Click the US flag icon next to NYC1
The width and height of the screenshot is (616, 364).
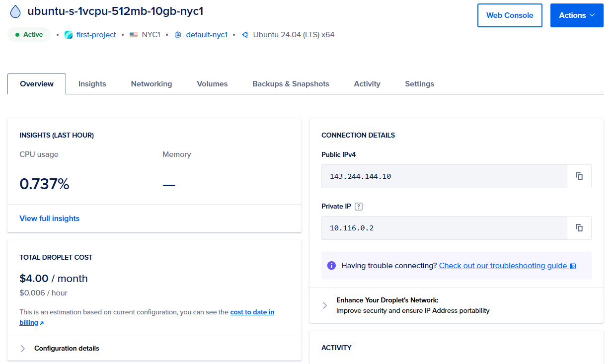133,35
